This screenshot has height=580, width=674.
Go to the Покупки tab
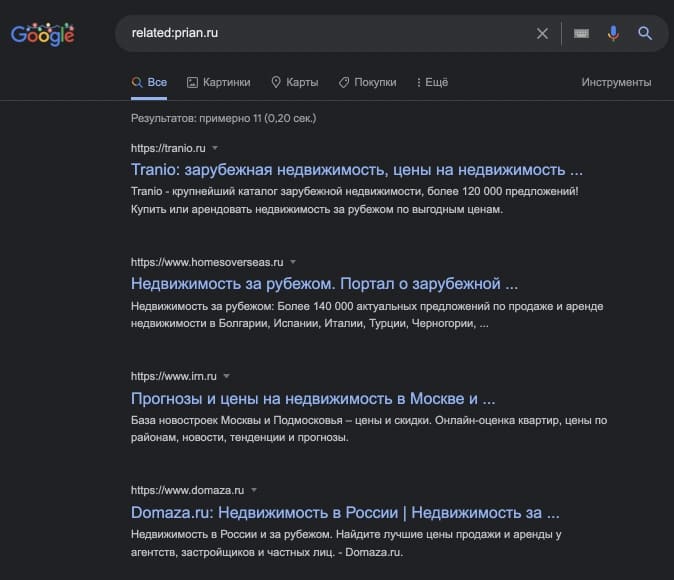368,83
